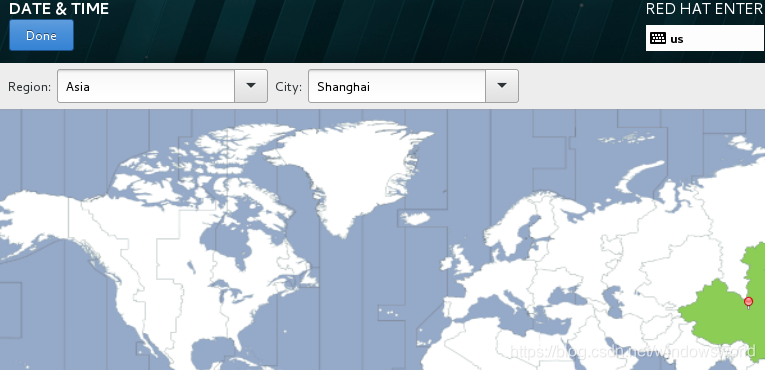The width and height of the screenshot is (765, 370).
Task: Click the keyboard layout icon
Action: tap(658, 39)
